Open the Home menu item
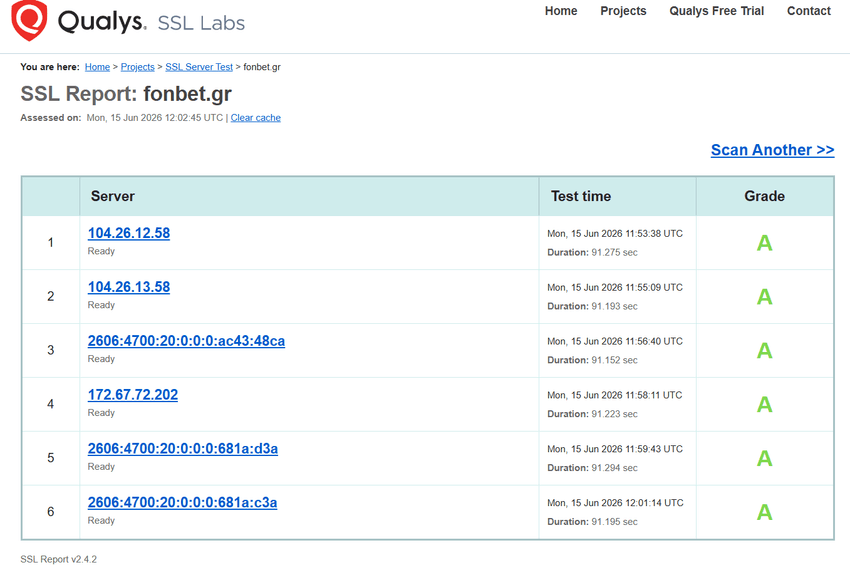The height and width of the screenshot is (565, 850). pos(561,11)
